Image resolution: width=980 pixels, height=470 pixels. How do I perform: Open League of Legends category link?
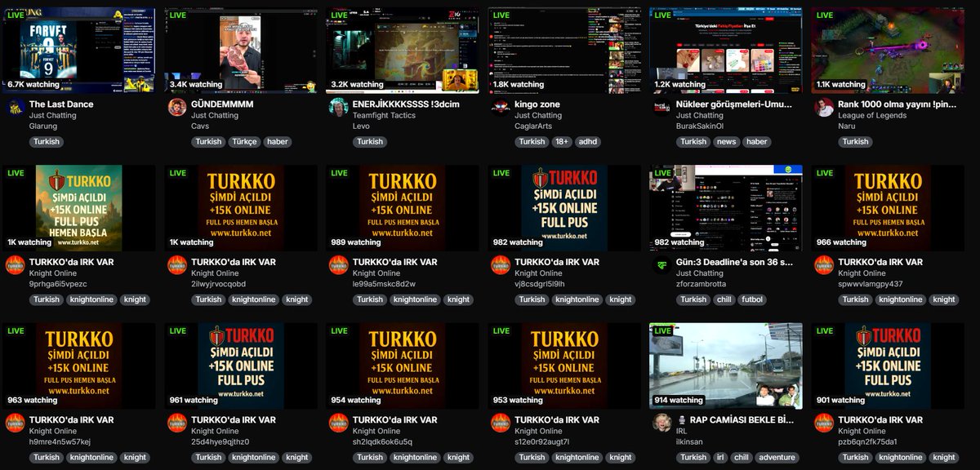(x=873, y=116)
